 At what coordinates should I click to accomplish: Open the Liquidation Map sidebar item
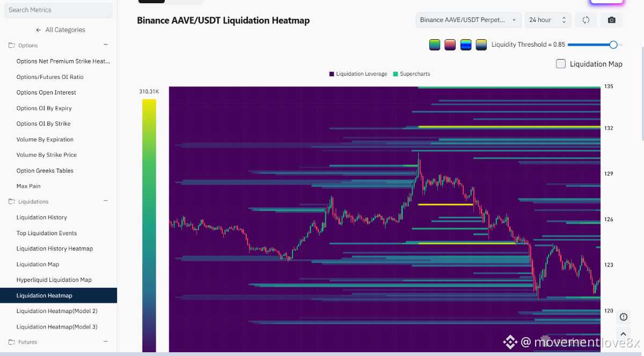click(38, 264)
